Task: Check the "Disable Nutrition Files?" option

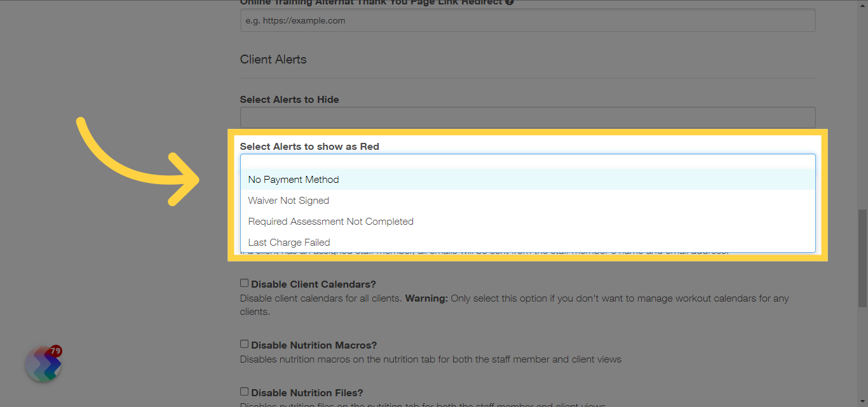Action: (244, 391)
